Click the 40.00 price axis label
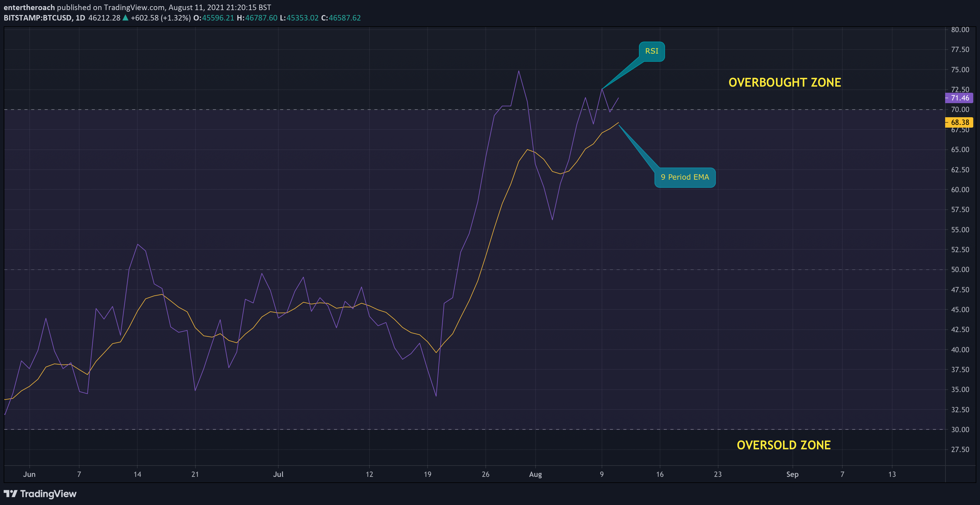Viewport: 980px width, 505px height. coord(960,349)
